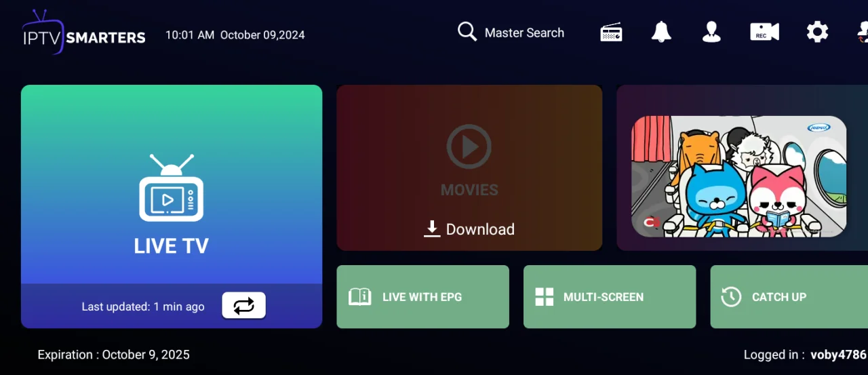Open the Live TV tile
Screen dimensions: 868x375
(x=172, y=206)
